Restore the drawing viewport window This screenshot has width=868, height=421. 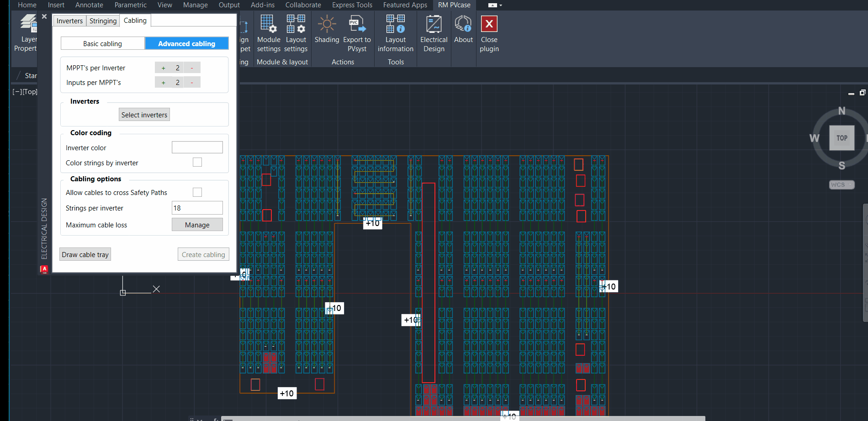coord(862,93)
